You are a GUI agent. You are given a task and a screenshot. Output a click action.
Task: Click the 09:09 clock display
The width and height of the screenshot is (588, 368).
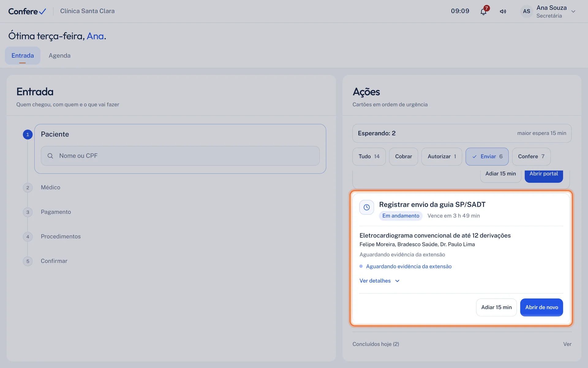click(x=460, y=11)
